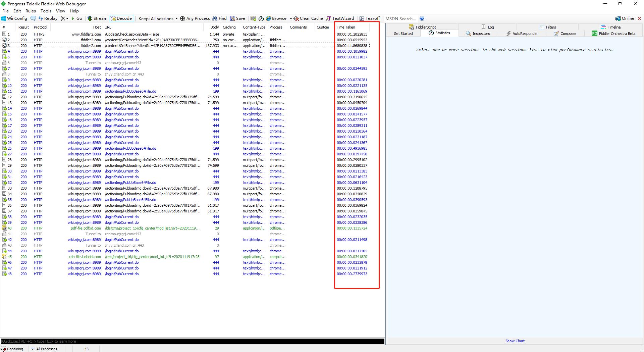Open WinConfig from the toolbar

(x=14, y=18)
